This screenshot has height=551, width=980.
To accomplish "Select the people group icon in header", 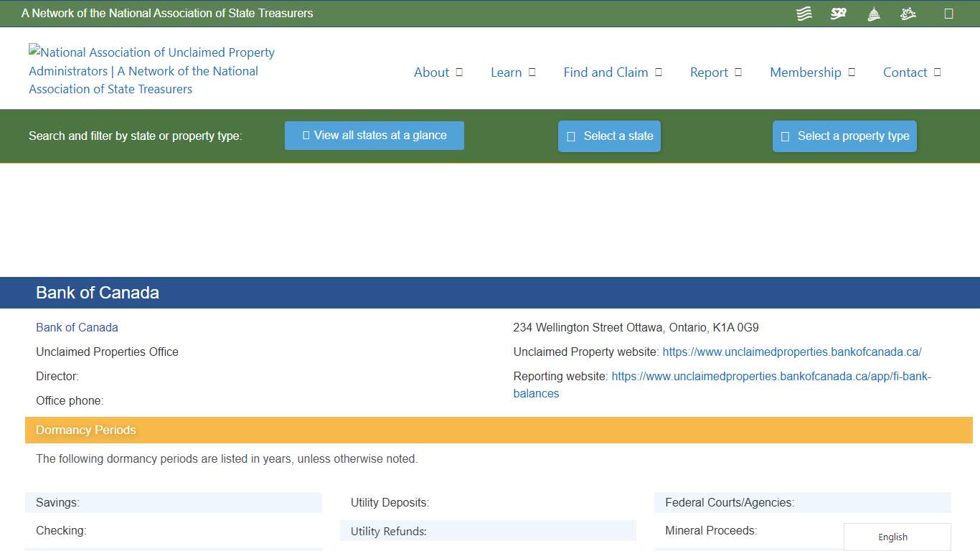I will [908, 13].
